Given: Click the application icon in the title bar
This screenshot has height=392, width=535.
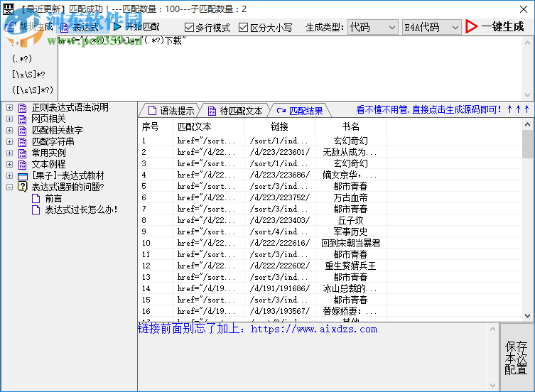Looking at the screenshot, I should 9,9.
